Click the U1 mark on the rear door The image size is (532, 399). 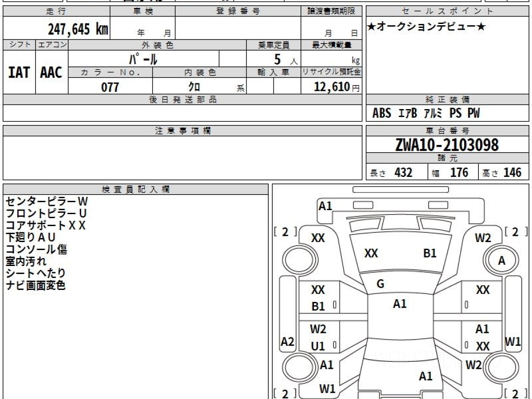(318, 347)
